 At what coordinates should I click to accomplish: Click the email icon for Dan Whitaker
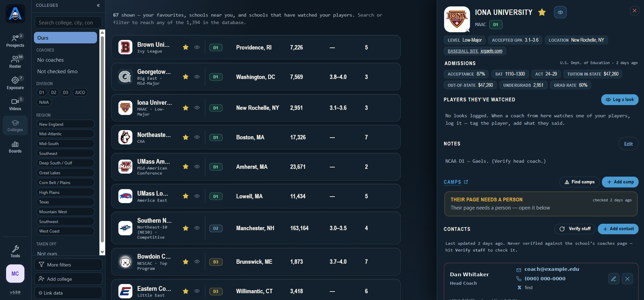pos(519,270)
